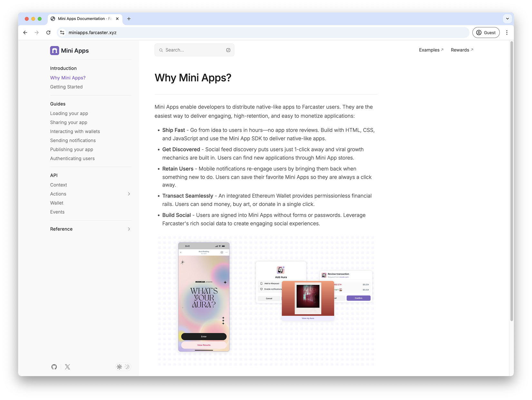Expand the Actions section
The height and width of the screenshot is (400, 532).
129,194
